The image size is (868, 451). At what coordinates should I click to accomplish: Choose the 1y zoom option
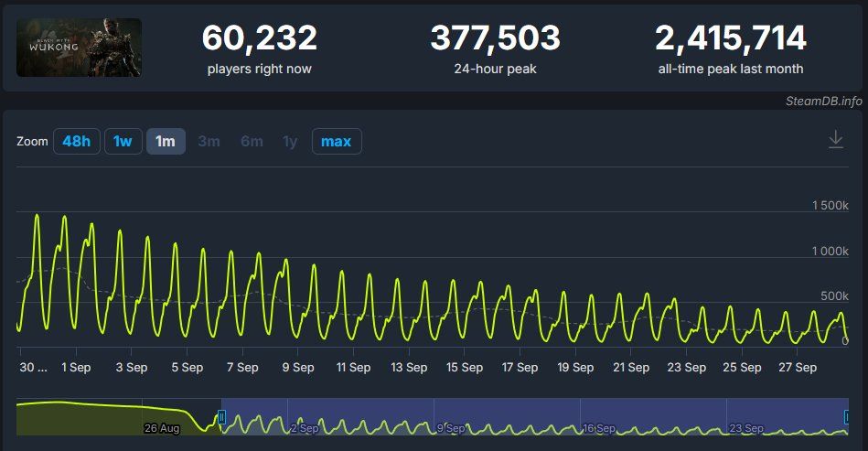290,142
